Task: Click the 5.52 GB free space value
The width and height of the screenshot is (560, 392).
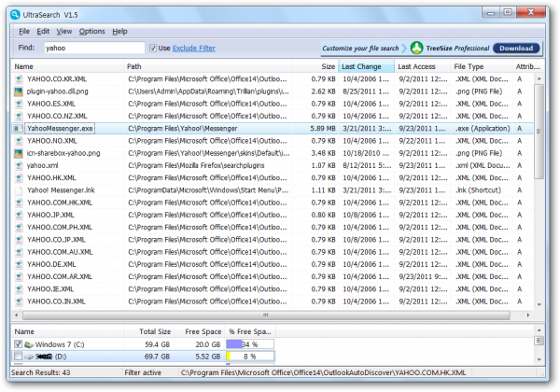Action: click(x=207, y=357)
